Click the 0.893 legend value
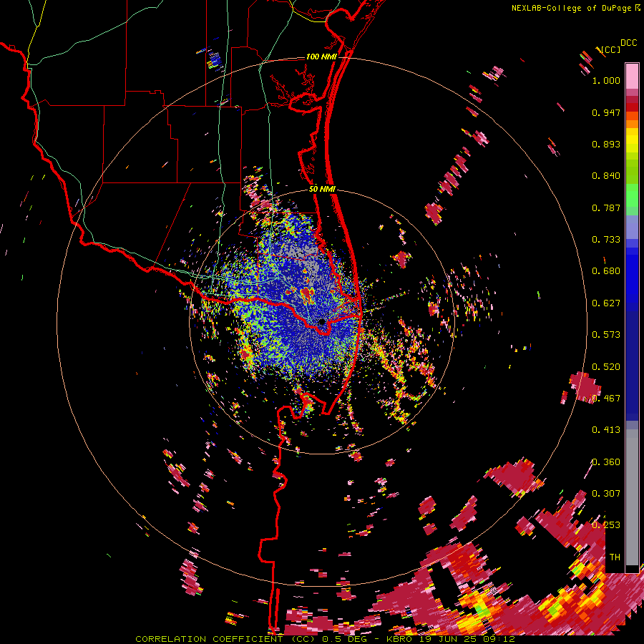 click(606, 144)
